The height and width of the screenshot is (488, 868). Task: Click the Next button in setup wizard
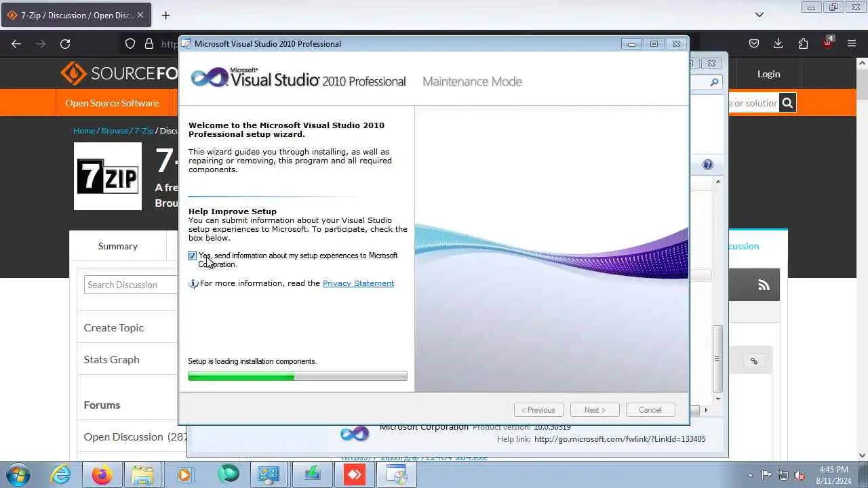pos(594,410)
